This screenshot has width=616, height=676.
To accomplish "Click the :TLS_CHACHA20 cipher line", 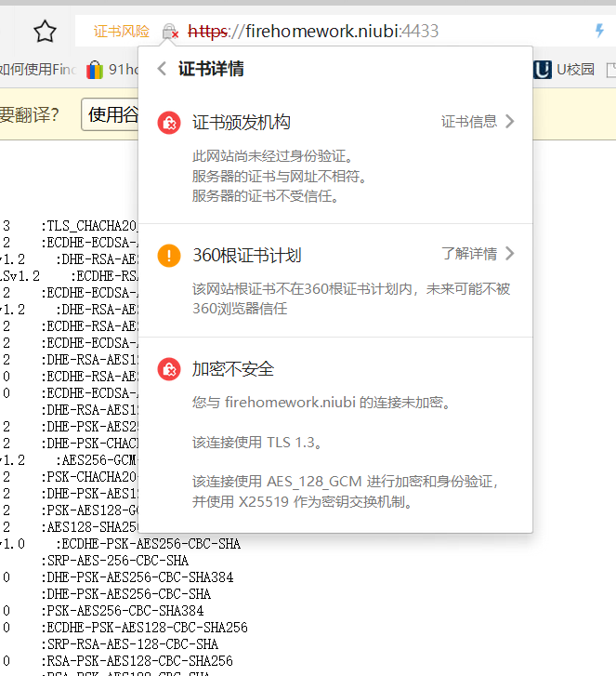I will coord(89,226).
